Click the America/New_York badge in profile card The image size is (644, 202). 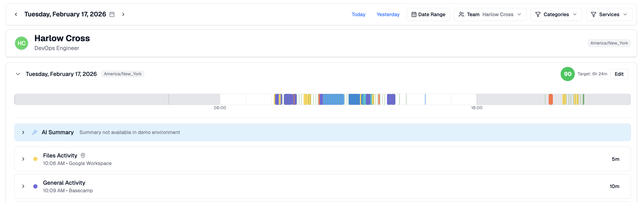tap(609, 43)
